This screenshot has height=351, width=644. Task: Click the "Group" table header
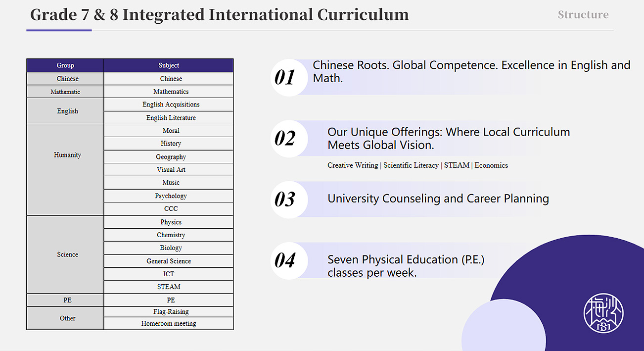65,65
